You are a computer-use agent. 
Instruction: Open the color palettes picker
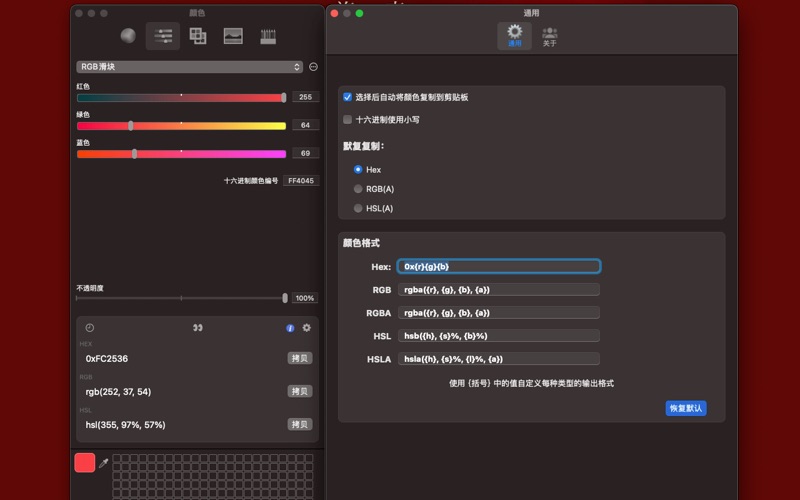198,36
